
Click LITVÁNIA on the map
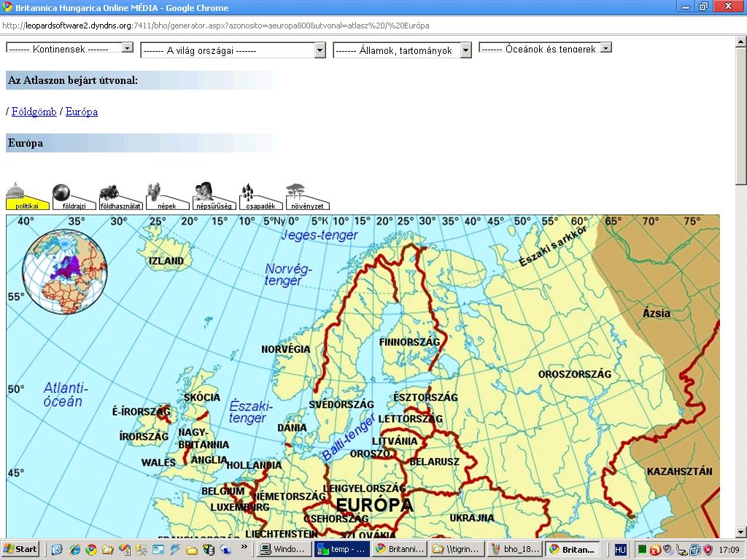click(395, 441)
